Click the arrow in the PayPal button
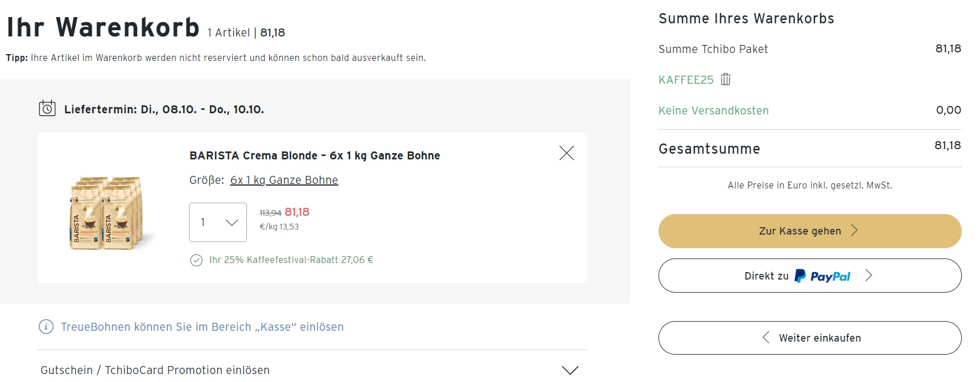Image resolution: width=980 pixels, height=382 pixels. pos(868,276)
